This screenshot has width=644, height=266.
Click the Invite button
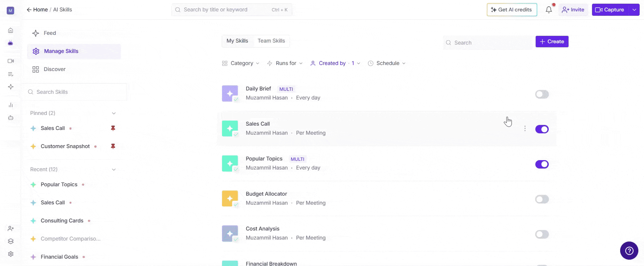573,10
